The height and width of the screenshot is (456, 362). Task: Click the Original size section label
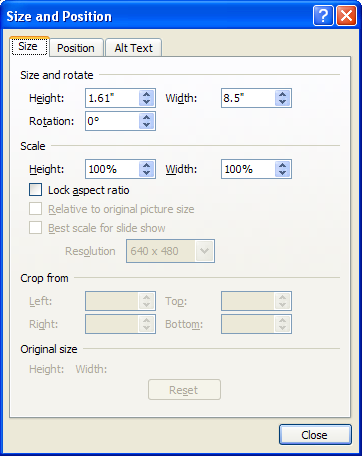49,349
